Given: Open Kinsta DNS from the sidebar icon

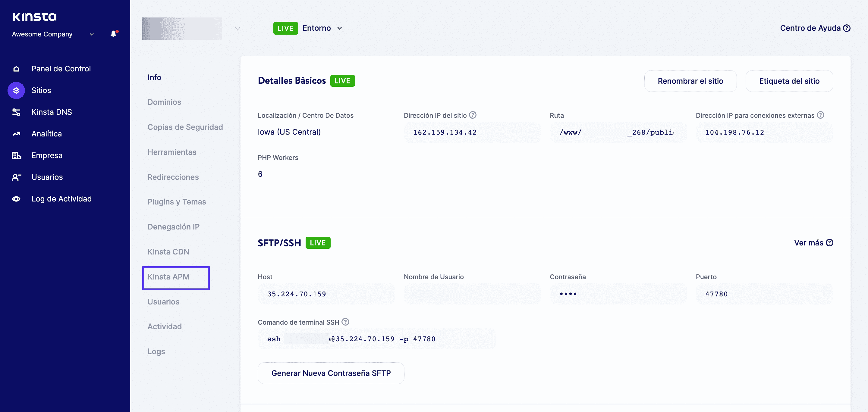Looking at the screenshot, I should coord(16,112).
